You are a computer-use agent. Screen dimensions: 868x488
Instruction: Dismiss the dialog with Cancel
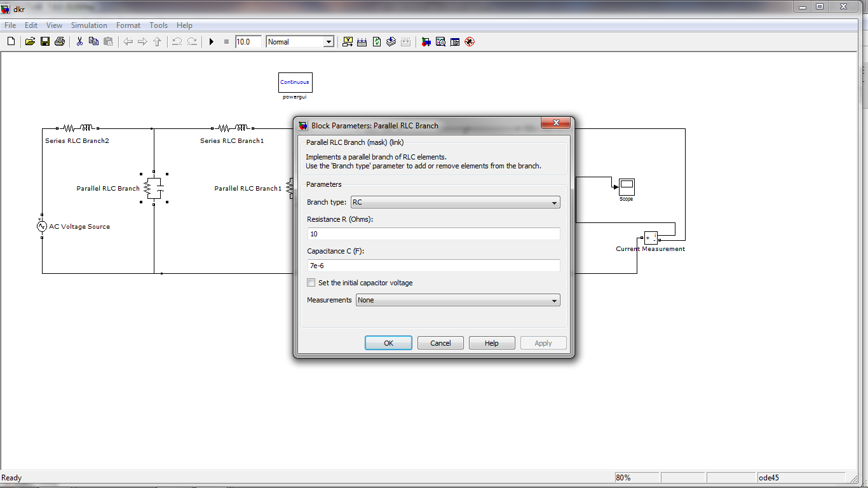point(440,342)
